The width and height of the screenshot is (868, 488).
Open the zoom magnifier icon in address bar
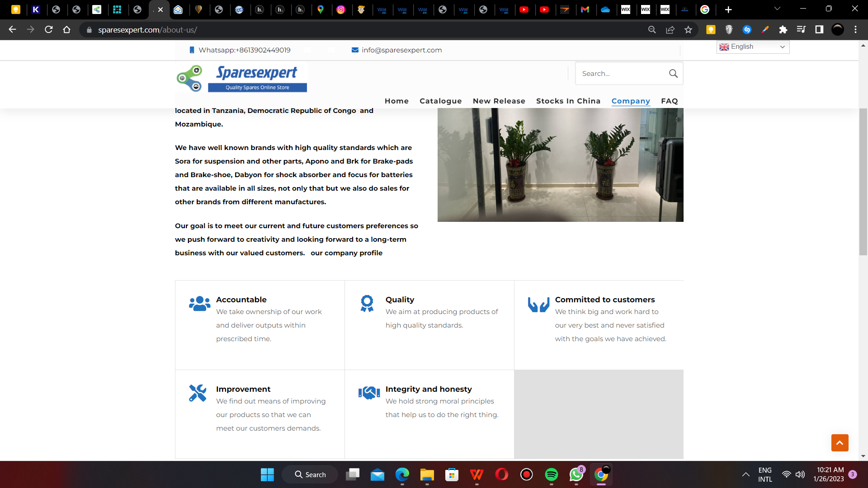[652, 30]
